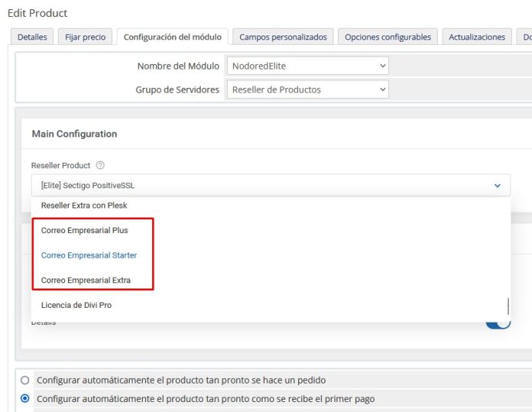Open the Opciones configurables tab
The width and height of the screenshot is (532, 412).
coord(388,37)
